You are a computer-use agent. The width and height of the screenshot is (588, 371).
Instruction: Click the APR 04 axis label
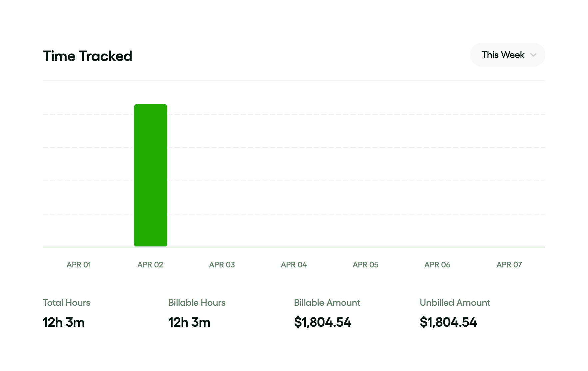[294, 265]
